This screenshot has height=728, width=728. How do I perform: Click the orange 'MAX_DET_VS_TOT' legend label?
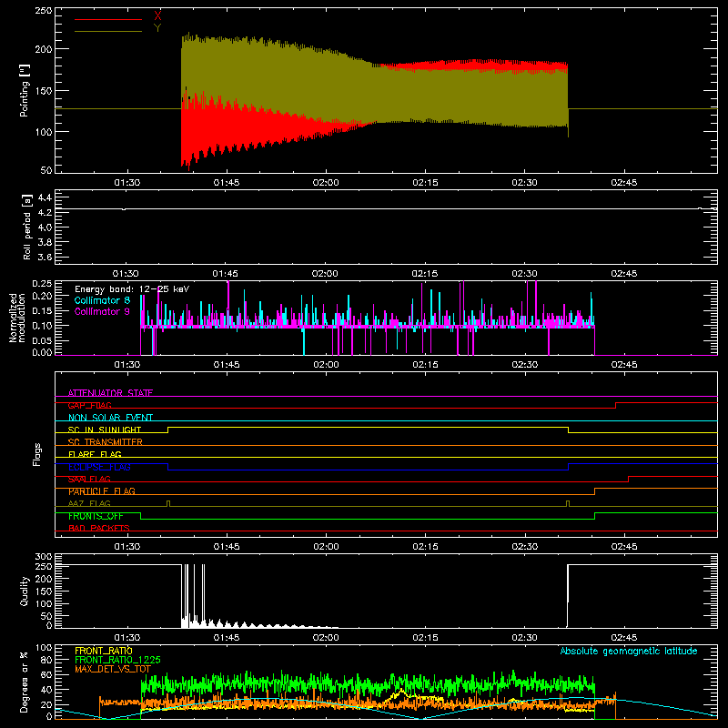(x=113, y=669)
